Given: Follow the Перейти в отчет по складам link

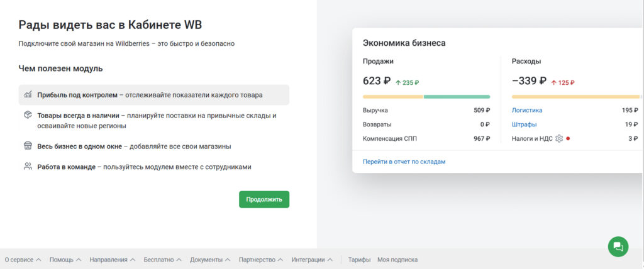Looking at the screenshot, I should [404, 162].
